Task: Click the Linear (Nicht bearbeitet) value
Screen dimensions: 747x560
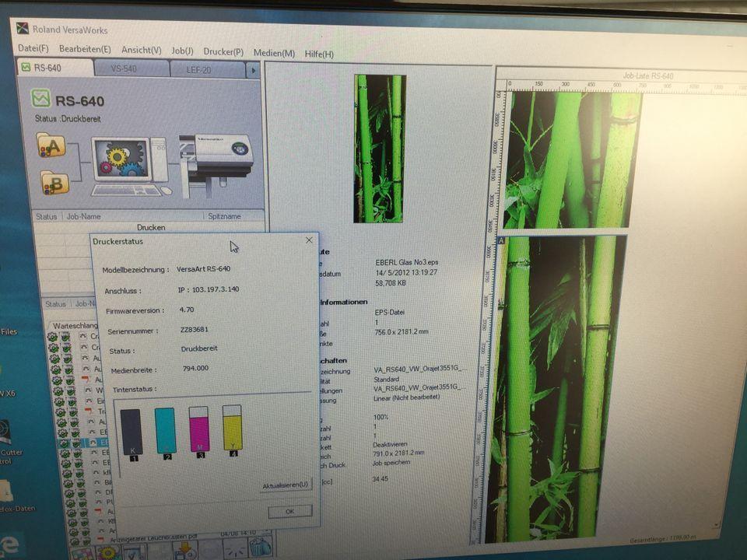Action: coord(406,397)
